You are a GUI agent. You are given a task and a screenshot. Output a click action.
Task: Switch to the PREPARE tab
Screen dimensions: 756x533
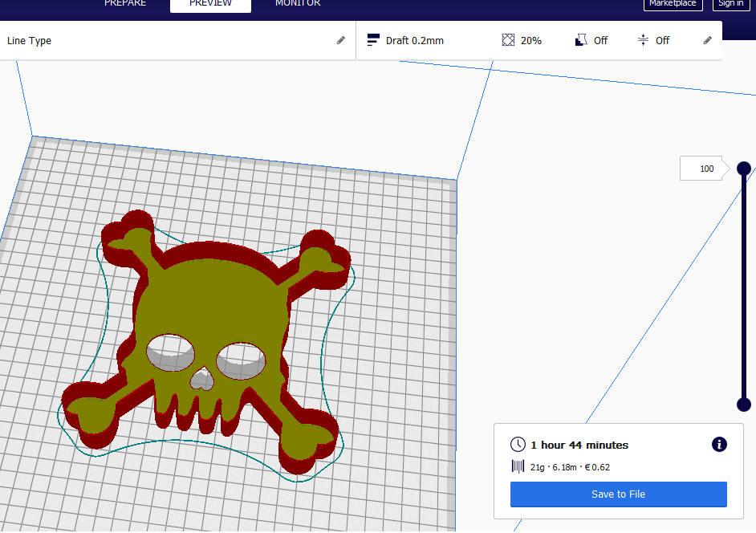pyautogui.click(x=125, y=5)
